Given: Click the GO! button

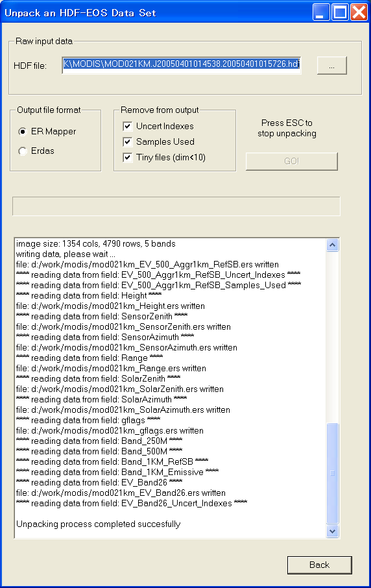Looking at the screenshot, I should click(x=292, y=161).
